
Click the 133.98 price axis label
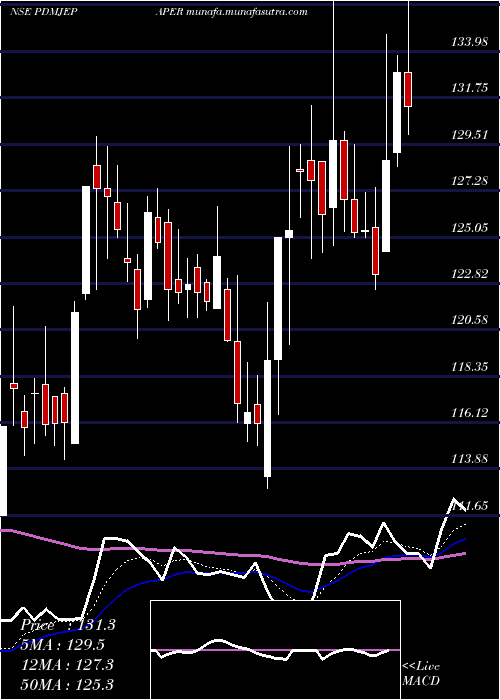click(470, 42)
